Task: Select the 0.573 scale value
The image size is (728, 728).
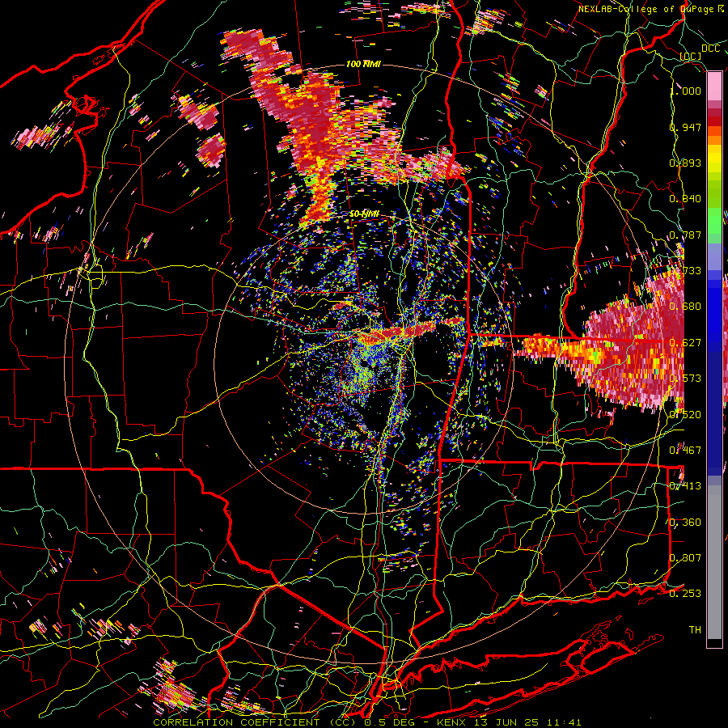Action: (x=686, y=379)
